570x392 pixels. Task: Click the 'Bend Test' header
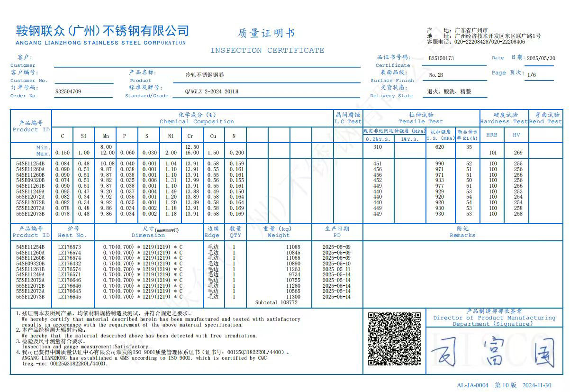(545, 121)
